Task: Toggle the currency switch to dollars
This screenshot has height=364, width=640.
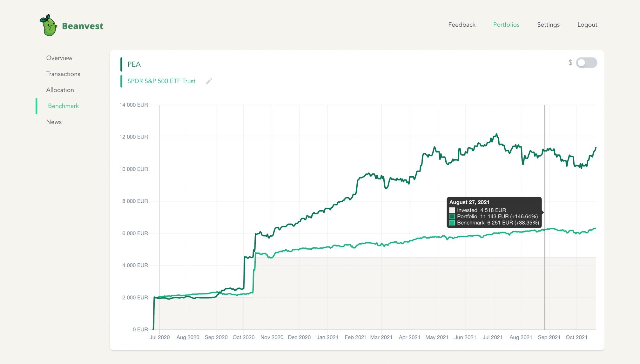Action: coord(586,63)
